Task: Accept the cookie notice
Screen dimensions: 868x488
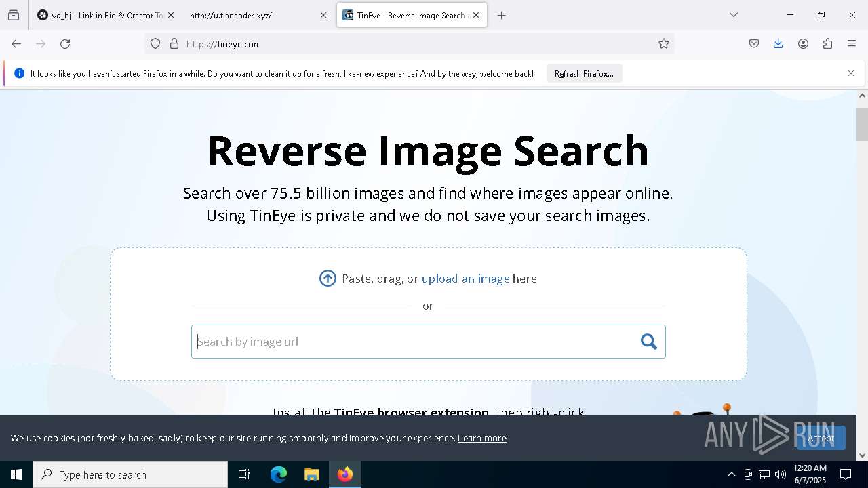Action: pos(821,438)
